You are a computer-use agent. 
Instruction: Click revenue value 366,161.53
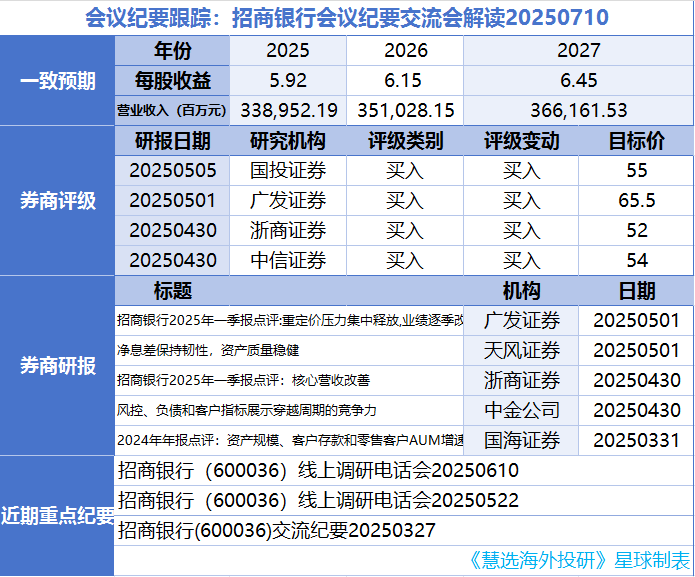[x=578, y=110]
